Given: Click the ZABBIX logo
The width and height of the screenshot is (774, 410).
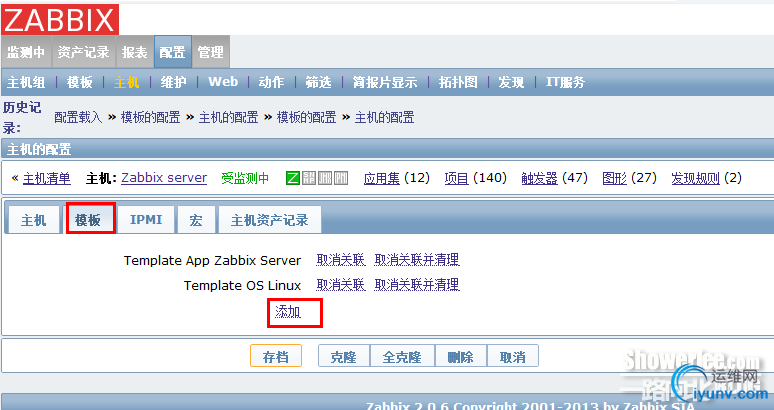Looking at the screenshot, I should click(60, 19).
